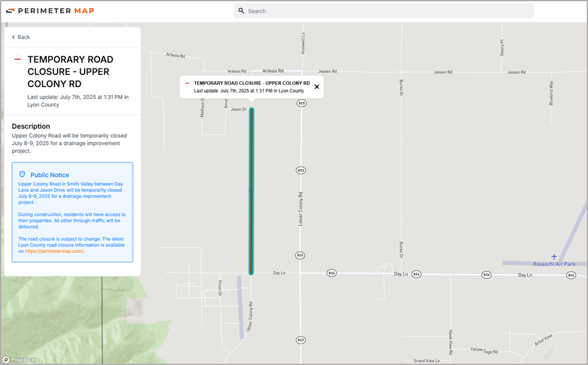Screen dimensions: 588x365
Task: Select the highlighted Upper Colony Rd closure line
Action: pyautogui.click(x=252, y=192)
